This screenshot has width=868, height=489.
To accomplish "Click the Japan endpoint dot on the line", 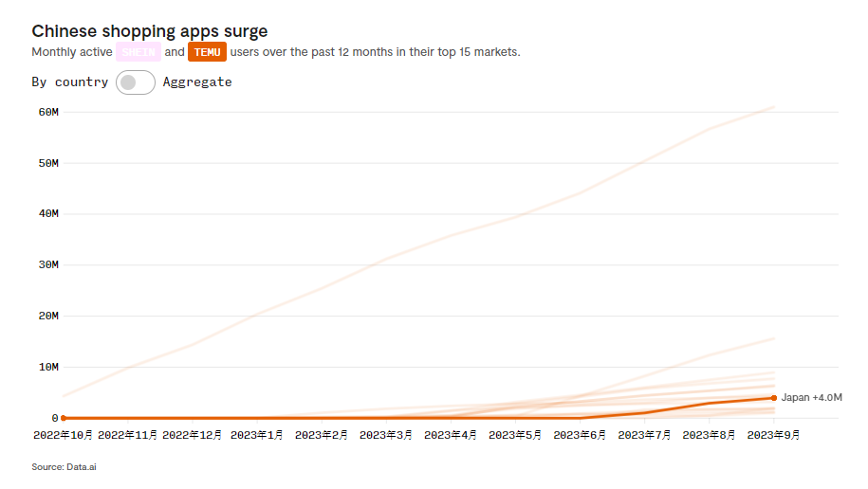I will [774, 398].
